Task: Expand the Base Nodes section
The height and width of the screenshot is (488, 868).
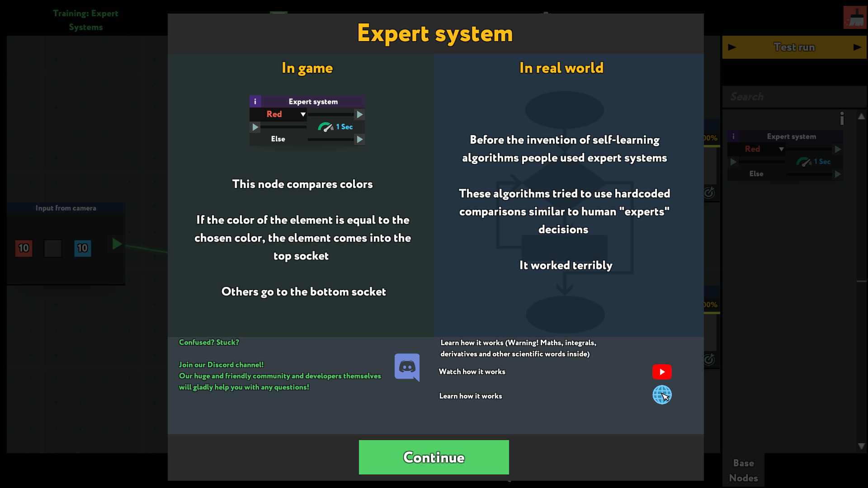Action: 744,470
